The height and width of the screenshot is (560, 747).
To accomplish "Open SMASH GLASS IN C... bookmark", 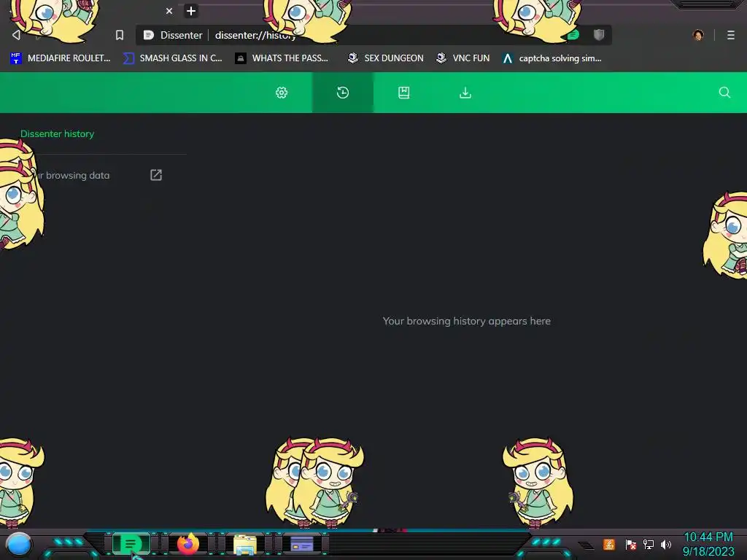I will click(x=172, y=58).
